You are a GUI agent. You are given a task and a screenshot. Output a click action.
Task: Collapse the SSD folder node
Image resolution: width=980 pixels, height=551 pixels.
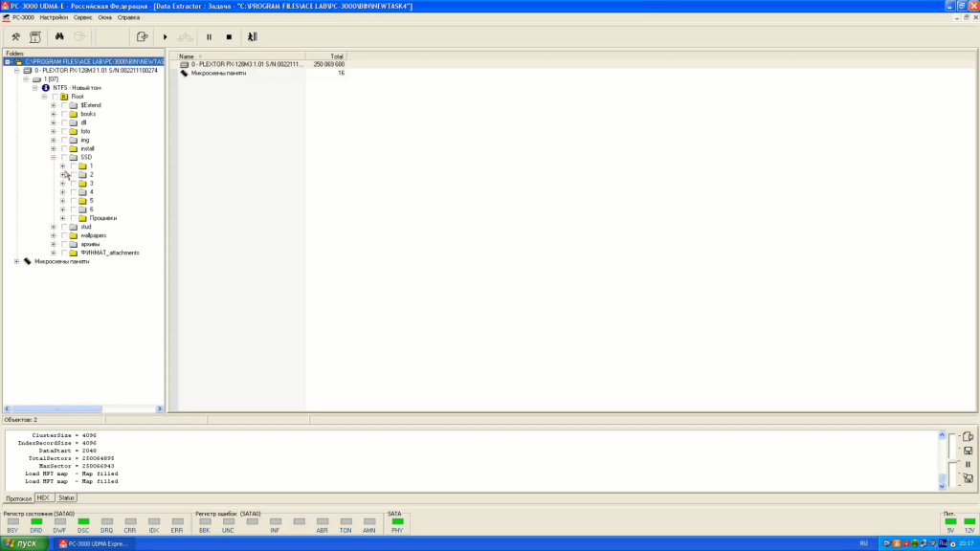[54, 158]
